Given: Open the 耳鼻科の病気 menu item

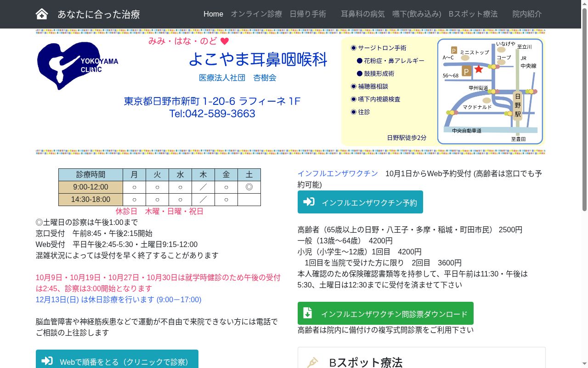Looking at the screenshot, I should pyautogui.click(x=363, y=14).
